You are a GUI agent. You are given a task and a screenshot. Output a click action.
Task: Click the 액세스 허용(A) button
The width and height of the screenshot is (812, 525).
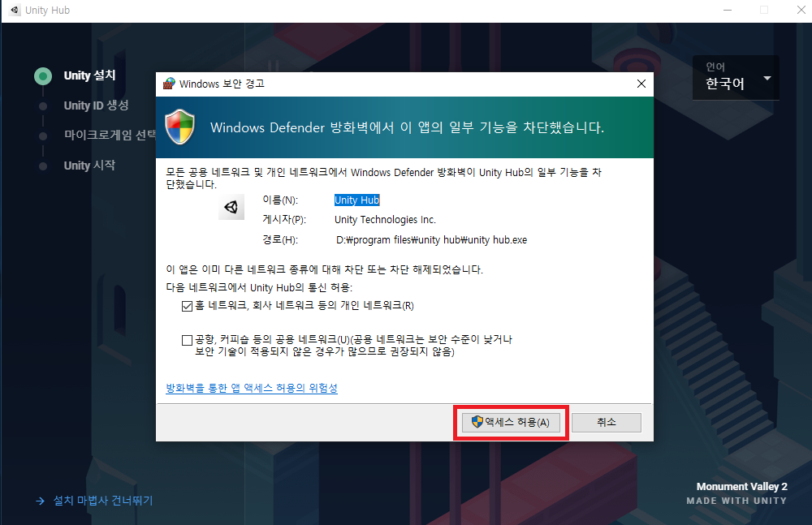click(x=511, y=423)
